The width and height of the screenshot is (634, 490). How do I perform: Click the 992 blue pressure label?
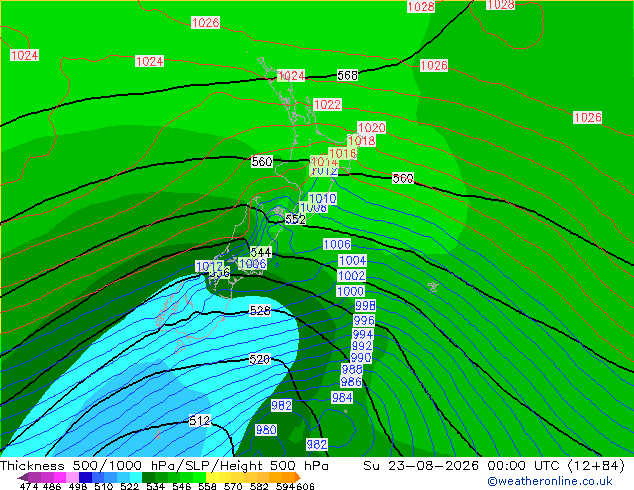click(361, 346)
